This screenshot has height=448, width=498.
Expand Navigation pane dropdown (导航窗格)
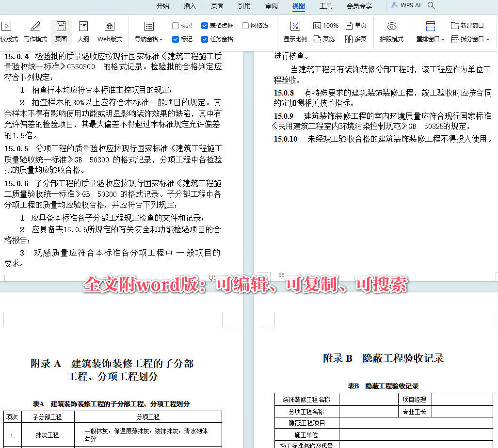click(149, 39)
